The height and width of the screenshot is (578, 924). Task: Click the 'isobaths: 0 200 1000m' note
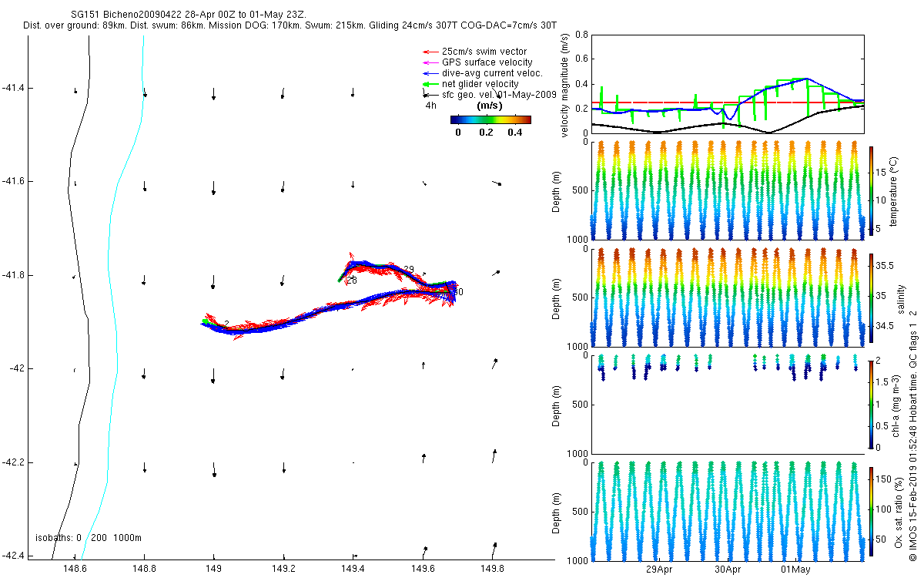point(89,537)
